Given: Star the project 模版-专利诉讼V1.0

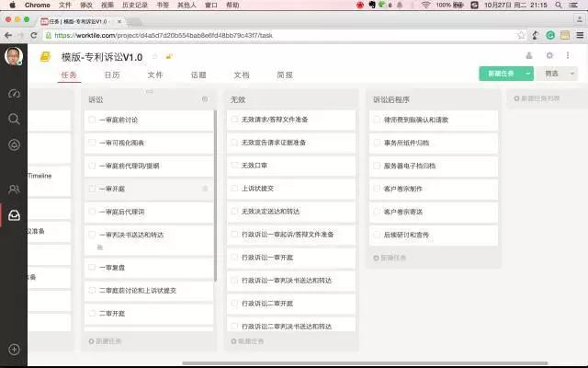Looking at the screenshot, I should click(155, 56).
